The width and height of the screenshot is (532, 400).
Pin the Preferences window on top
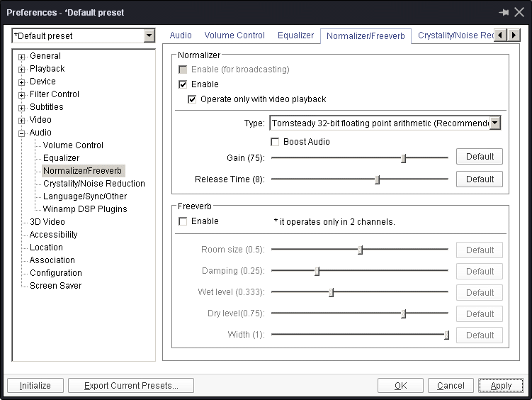click(x=504, y=13)
